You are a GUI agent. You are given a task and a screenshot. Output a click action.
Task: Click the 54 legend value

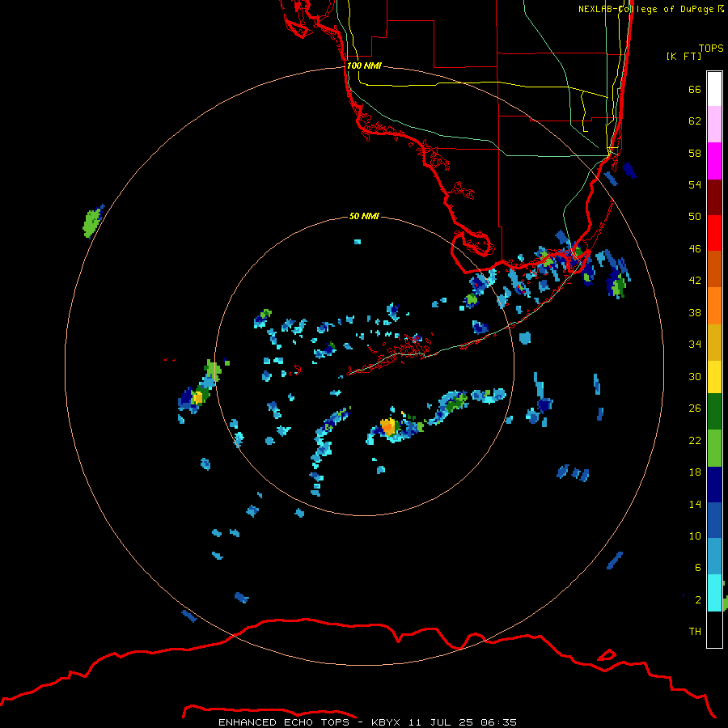pos(695,184)
